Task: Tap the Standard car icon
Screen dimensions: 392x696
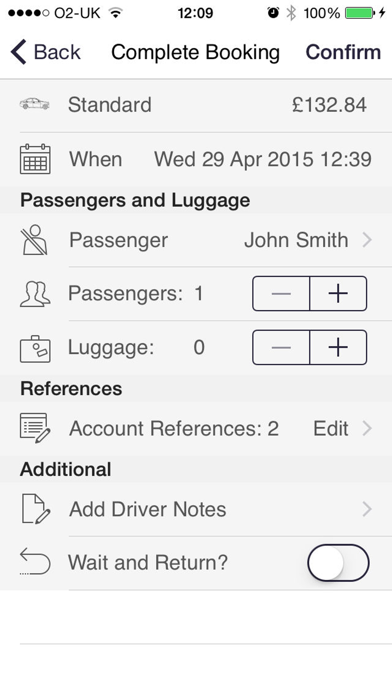Action: [x=34, y=105]
